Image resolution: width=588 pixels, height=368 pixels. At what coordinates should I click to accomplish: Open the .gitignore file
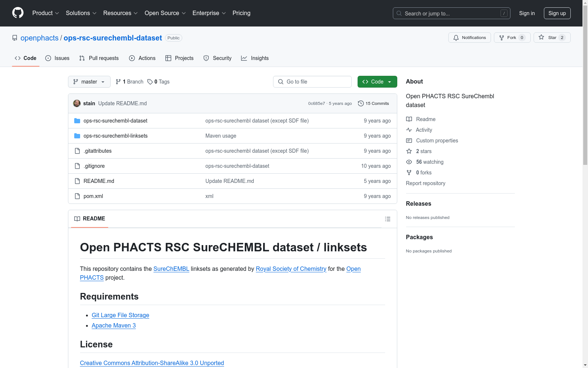(94, 166)
